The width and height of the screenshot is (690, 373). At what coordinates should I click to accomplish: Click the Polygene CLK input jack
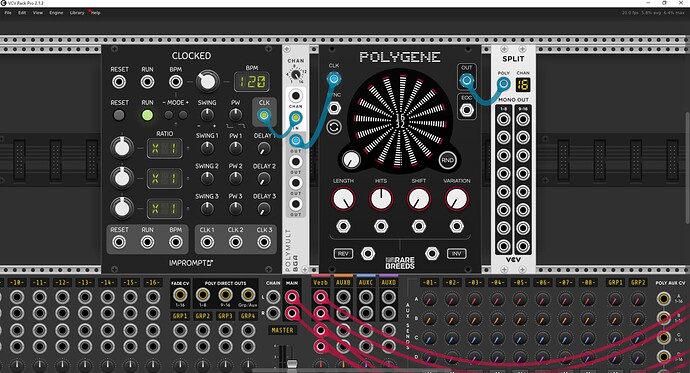coord(334,79)
